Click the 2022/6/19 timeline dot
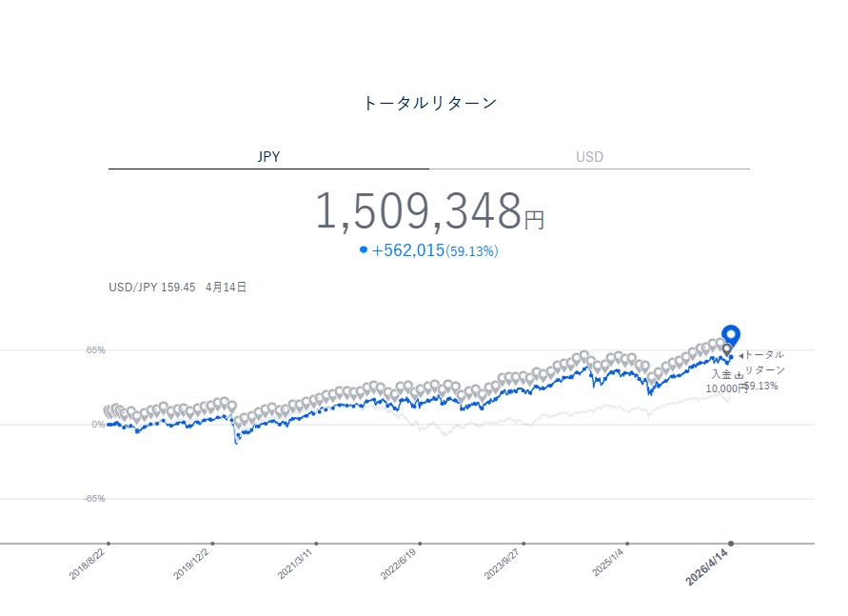The width and height of the screenshot is (848, 616). (420, 544)
